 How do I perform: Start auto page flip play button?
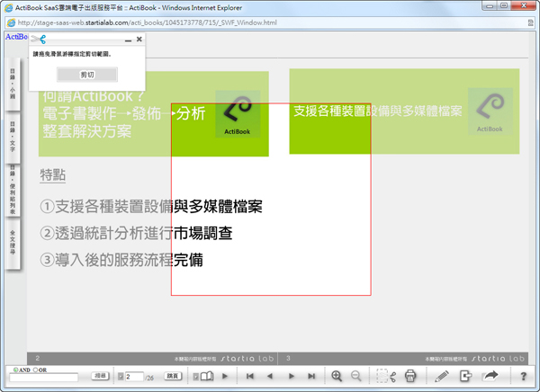(x=225, y=376)
